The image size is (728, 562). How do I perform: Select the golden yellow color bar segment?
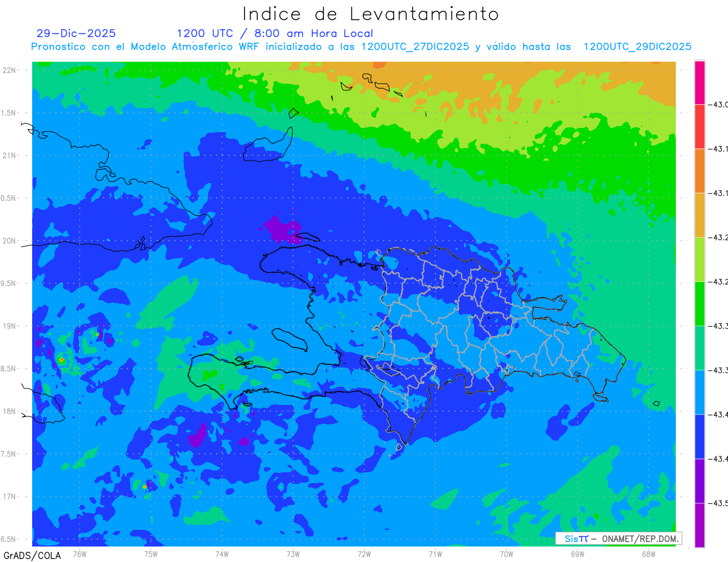[x=699, y=215]
